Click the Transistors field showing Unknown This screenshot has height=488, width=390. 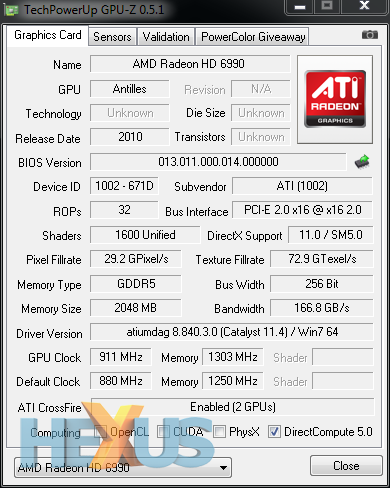click(x=261, y=137)
